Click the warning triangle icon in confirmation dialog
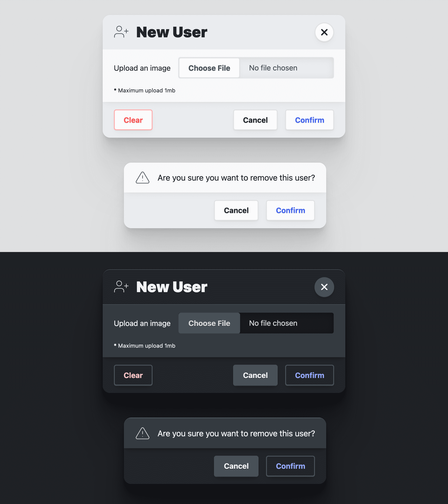This screenshot has width=448, height=504. pos(143,178)
